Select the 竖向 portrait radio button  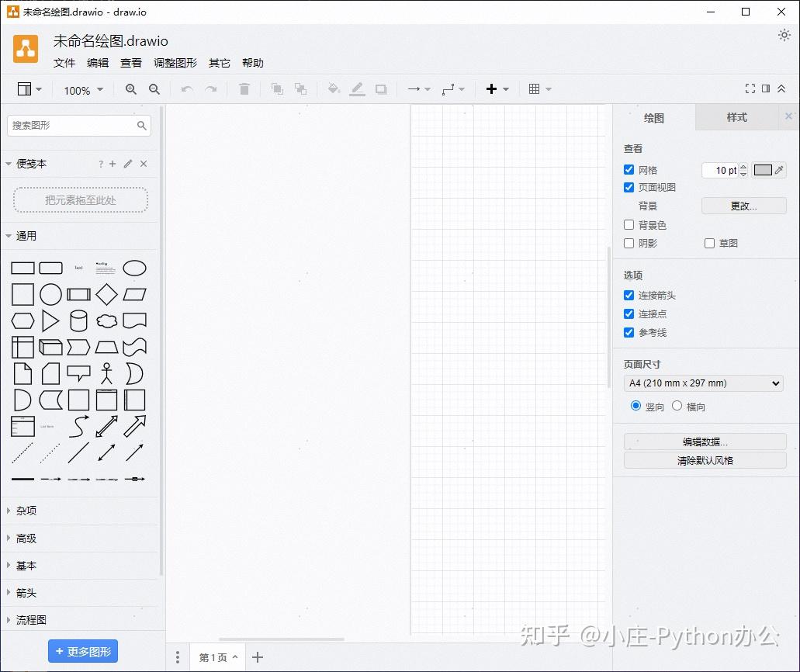pos(635,406)
